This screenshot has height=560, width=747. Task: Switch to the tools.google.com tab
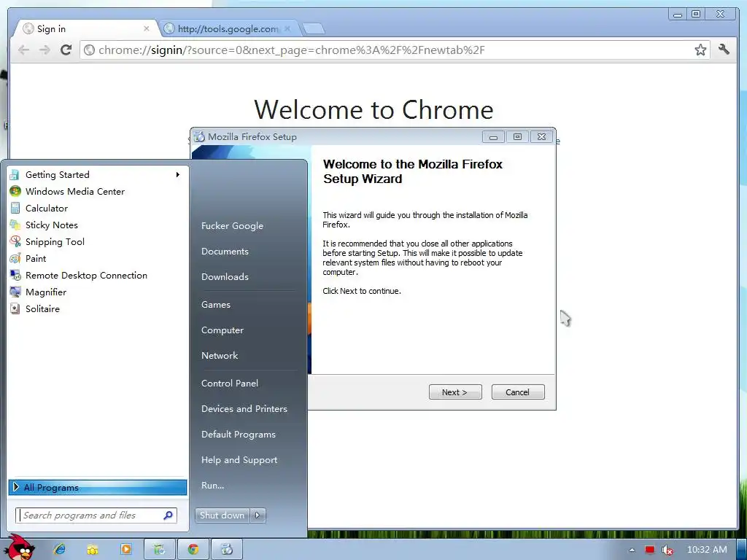228,28
